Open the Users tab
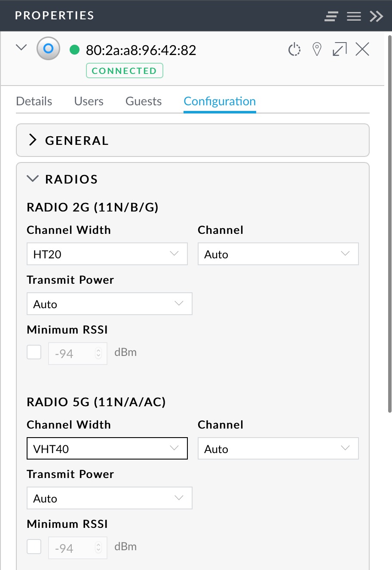The width and height of the screenshot is (392, 570). 89,101
